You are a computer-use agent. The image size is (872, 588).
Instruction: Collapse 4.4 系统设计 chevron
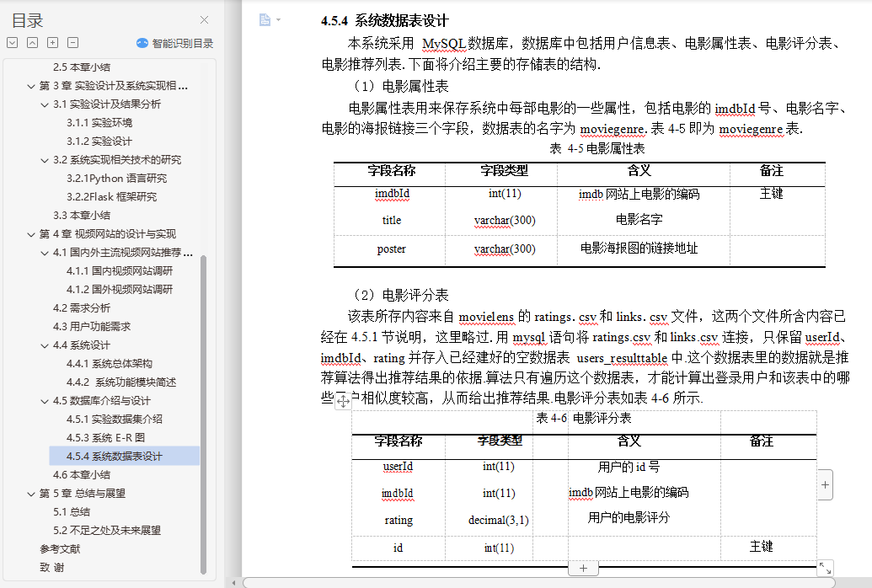(45, 345)
